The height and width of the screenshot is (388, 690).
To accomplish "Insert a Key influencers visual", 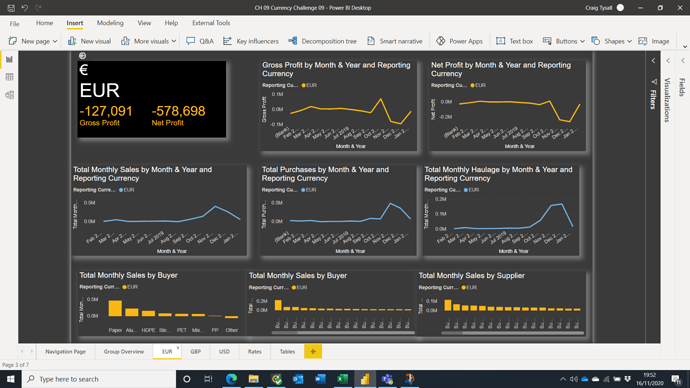I will pos(251,41).
